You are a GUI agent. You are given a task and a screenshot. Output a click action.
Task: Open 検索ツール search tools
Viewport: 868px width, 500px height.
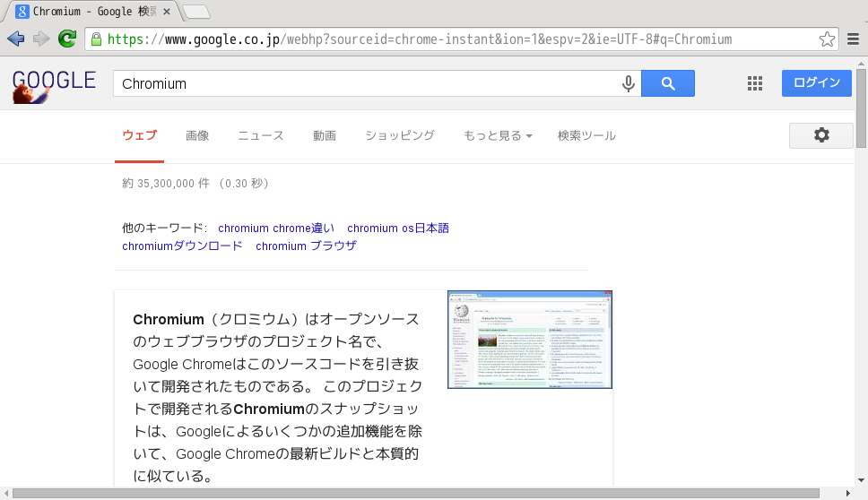pos(586,135)
